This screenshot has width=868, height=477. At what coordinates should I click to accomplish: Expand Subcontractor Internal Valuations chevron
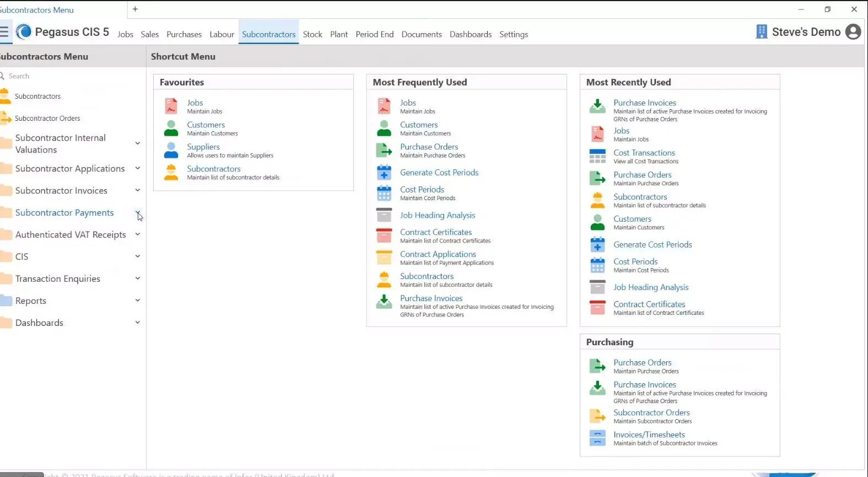tap(138, 143)
